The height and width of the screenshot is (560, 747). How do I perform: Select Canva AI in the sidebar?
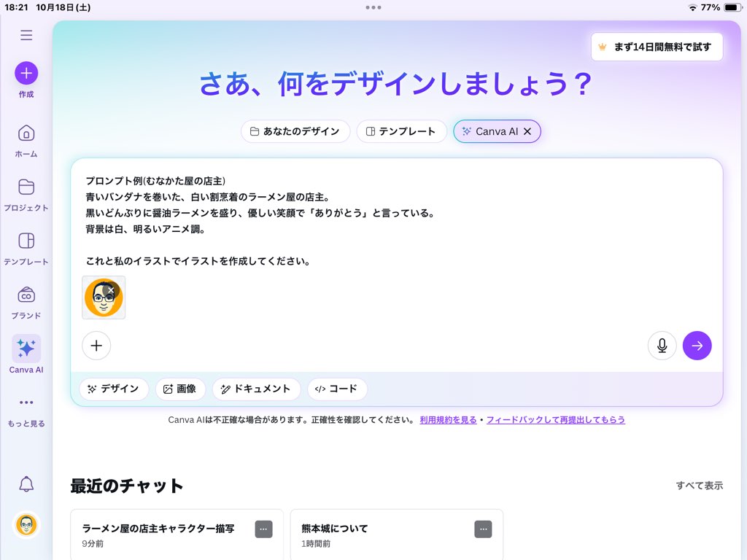tap(26, 354)
